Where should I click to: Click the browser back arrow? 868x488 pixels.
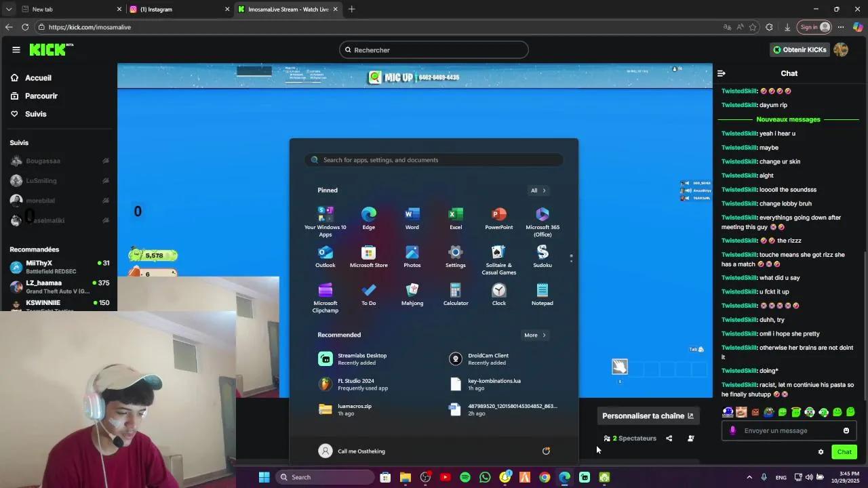8,27
